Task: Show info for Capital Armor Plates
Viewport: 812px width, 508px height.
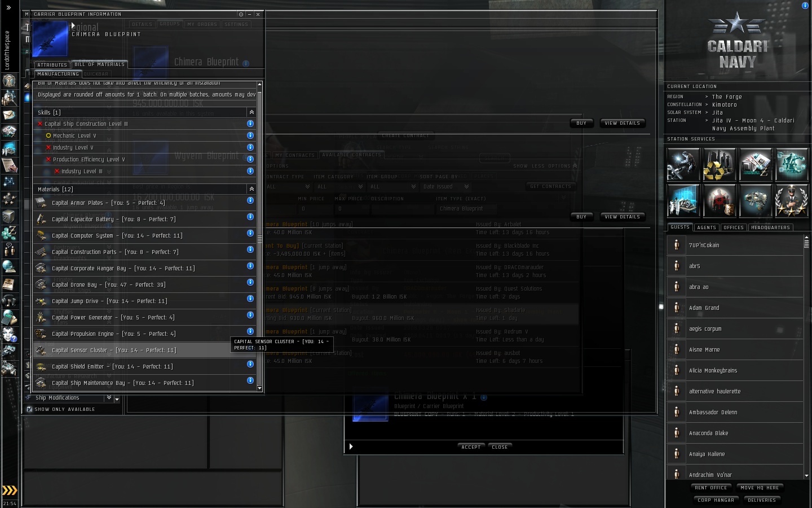Action: (250, 200)
